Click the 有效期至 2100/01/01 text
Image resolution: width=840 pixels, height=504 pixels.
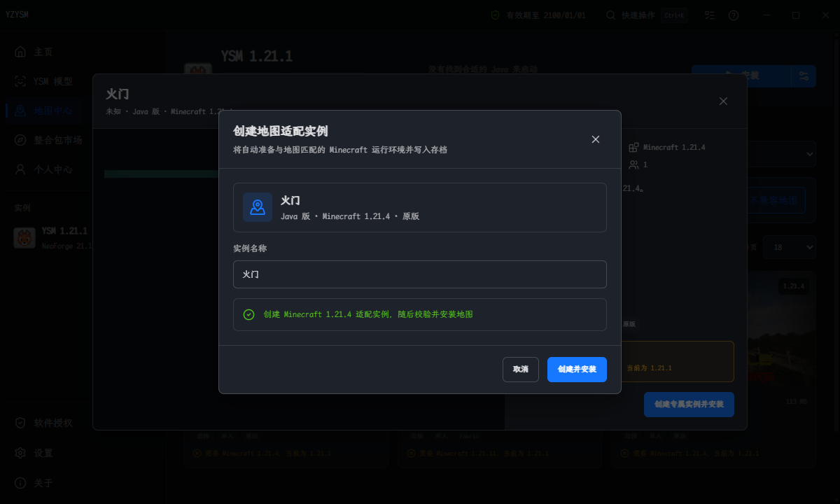pos(546,15)
